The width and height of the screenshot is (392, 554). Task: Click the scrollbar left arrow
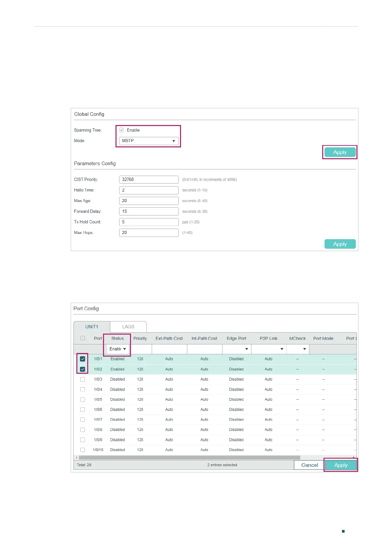click(76, 458)
